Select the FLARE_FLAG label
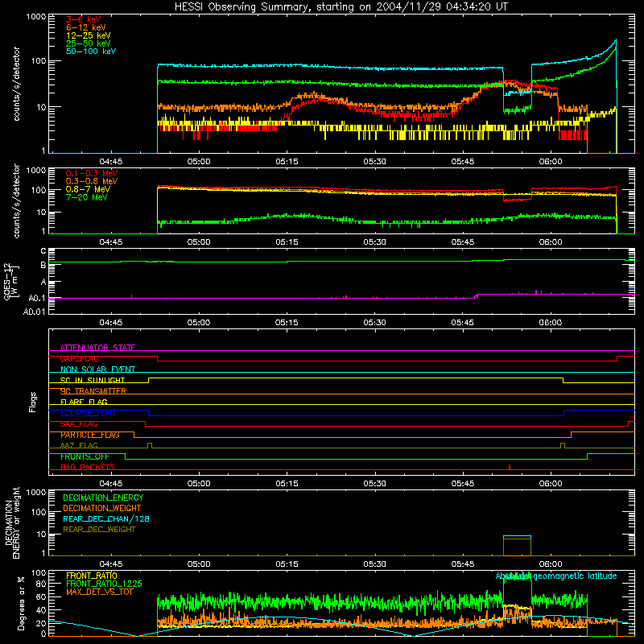The height and width of the screenshot is (644, 644). (84, 402)
